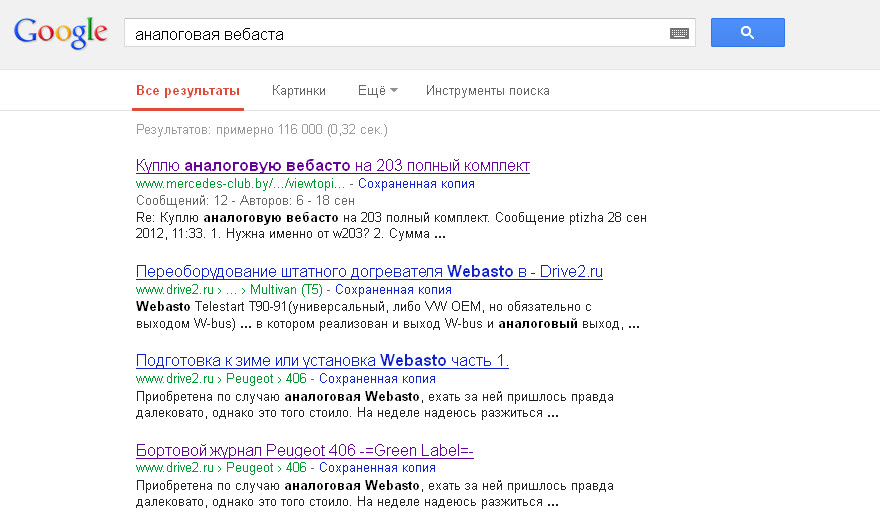880x526 pixels.
Task: Open Инструменты поиска options
Action: tap(487, 91)
